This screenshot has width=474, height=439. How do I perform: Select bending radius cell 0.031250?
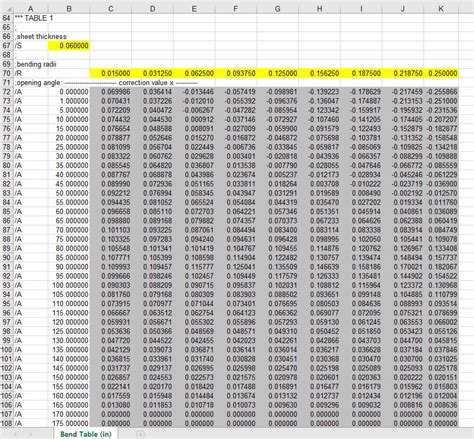pyautogui.click(x=152, y=73)
